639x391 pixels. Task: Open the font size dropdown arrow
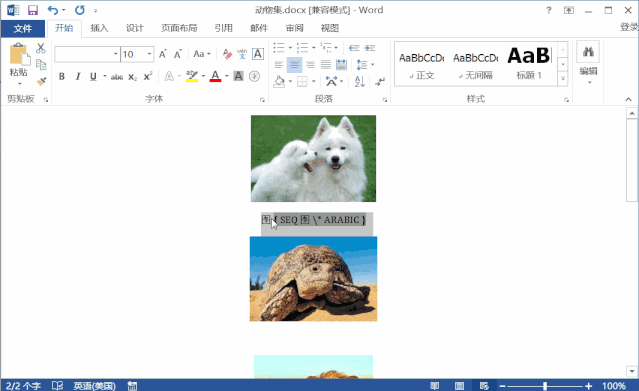click(x=149, y=54)
